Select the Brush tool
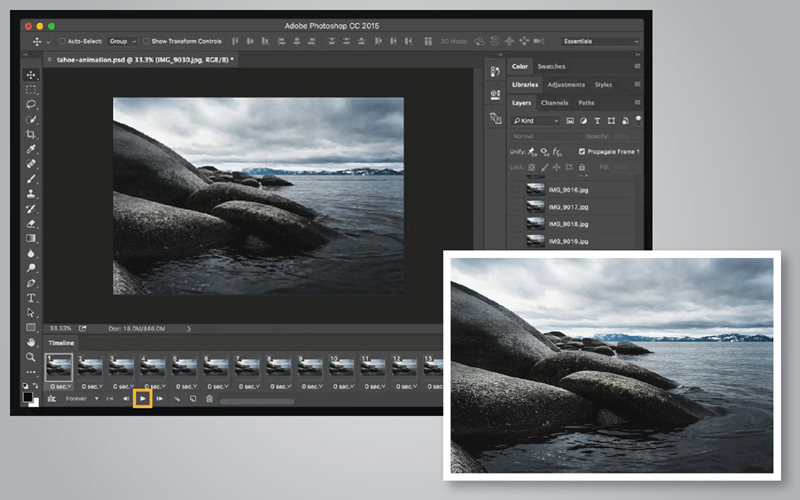This screenshot has height=500, width=800. pos(31,179)
